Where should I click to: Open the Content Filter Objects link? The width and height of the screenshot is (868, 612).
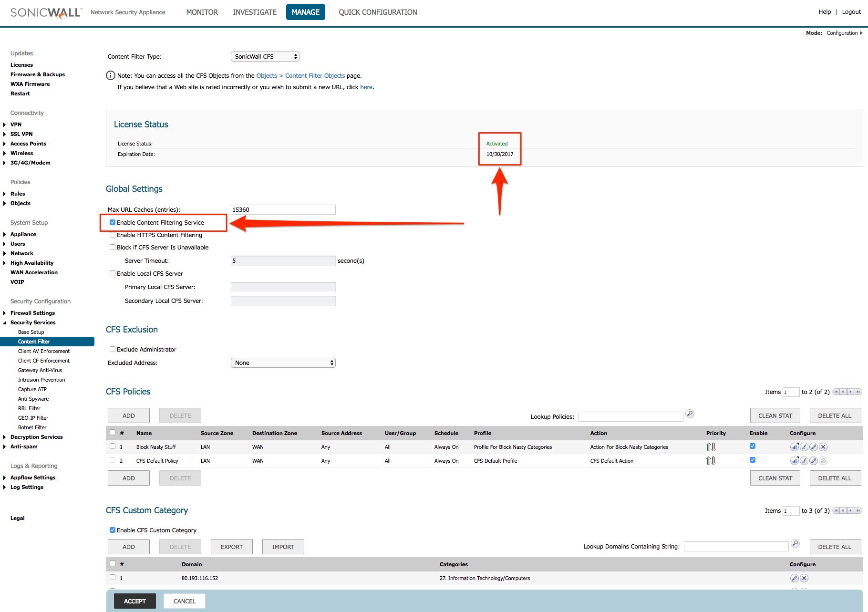(x=314, y=75)
